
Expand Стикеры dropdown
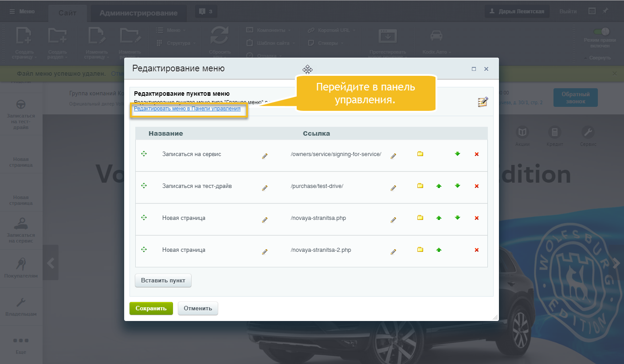326,43
